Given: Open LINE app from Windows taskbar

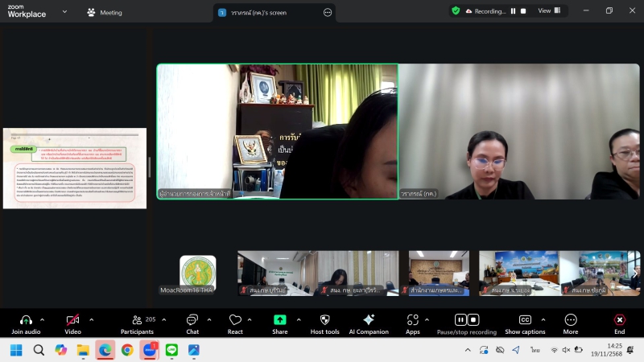Looking at the screenshot, I should [171, 350].
